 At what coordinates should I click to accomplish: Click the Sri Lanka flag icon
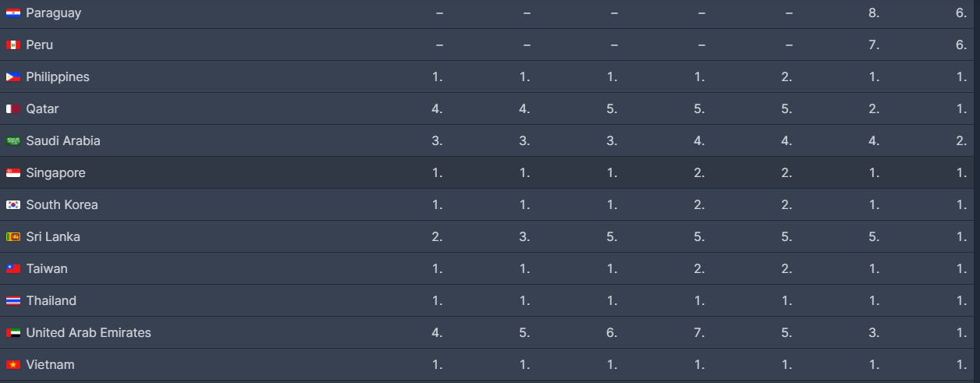(13, 237)
